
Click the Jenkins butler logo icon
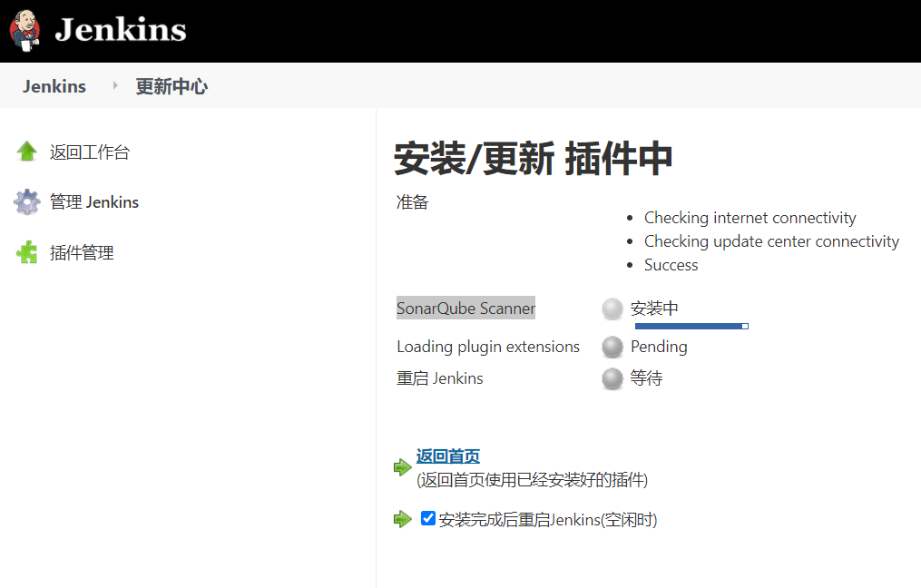coord(25,31)
